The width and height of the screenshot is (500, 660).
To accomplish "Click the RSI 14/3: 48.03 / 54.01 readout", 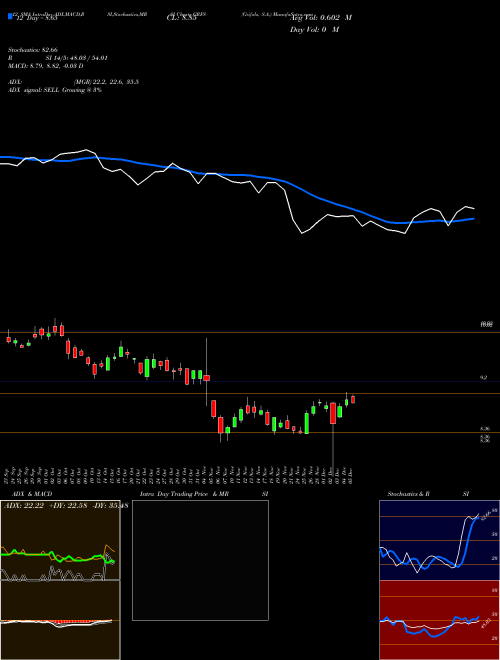I will point(58,58).
